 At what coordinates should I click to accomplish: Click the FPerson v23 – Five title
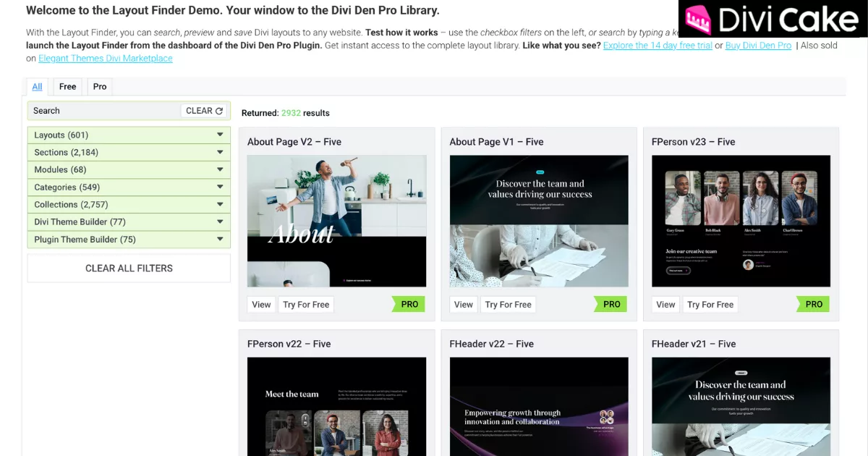694,142
